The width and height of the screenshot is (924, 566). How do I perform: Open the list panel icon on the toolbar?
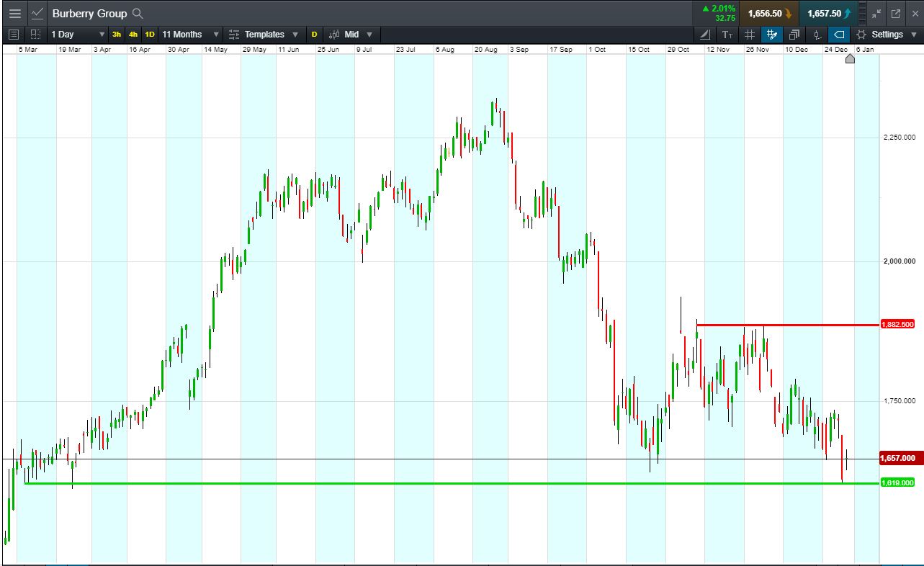click(x=14, y=34)
